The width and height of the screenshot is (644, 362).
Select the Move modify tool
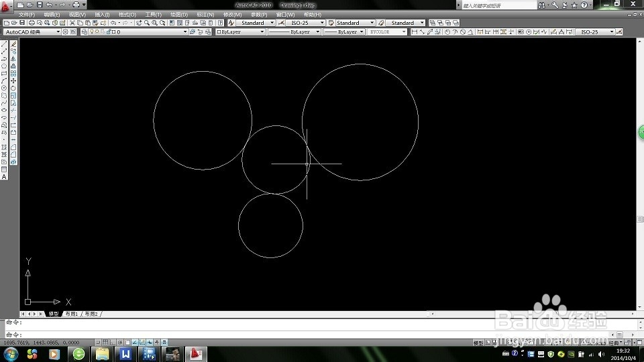click(x=13, y=81)
